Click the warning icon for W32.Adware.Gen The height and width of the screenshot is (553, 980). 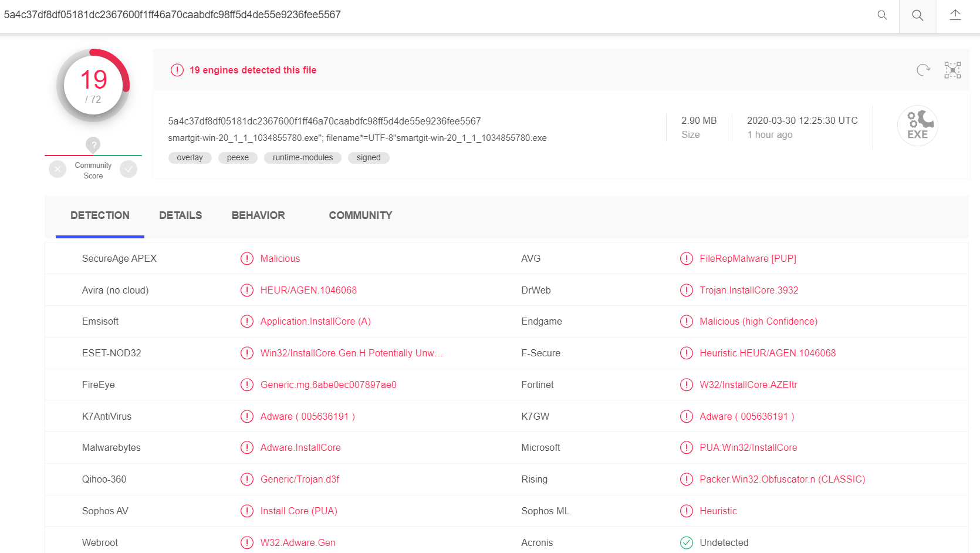[x=247, y=542]
